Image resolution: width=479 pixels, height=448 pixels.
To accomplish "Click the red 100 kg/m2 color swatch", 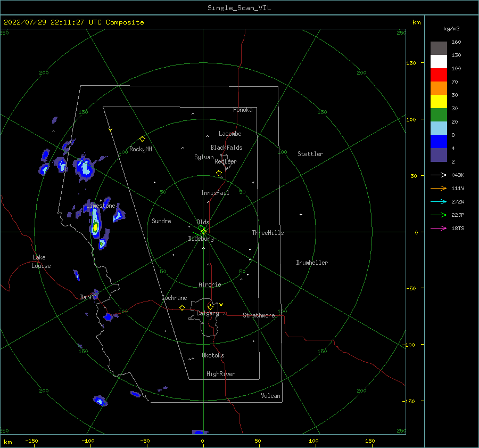I will coord(439,75).
